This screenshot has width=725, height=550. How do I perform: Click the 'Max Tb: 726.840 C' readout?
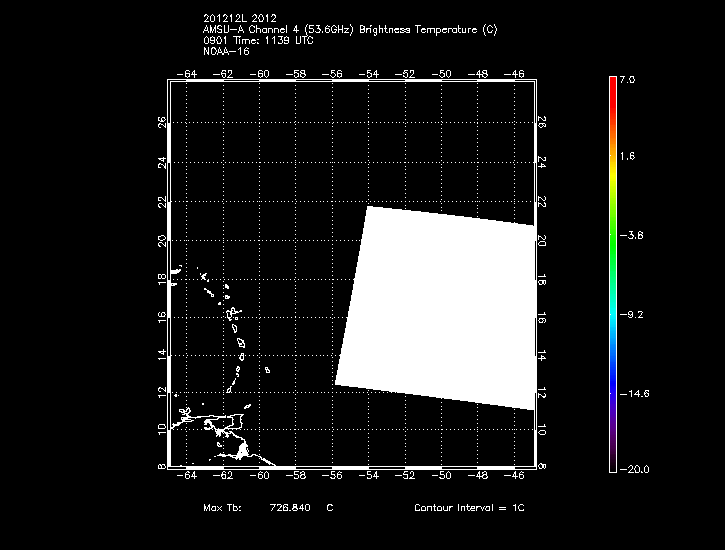(x=267, y=508)
